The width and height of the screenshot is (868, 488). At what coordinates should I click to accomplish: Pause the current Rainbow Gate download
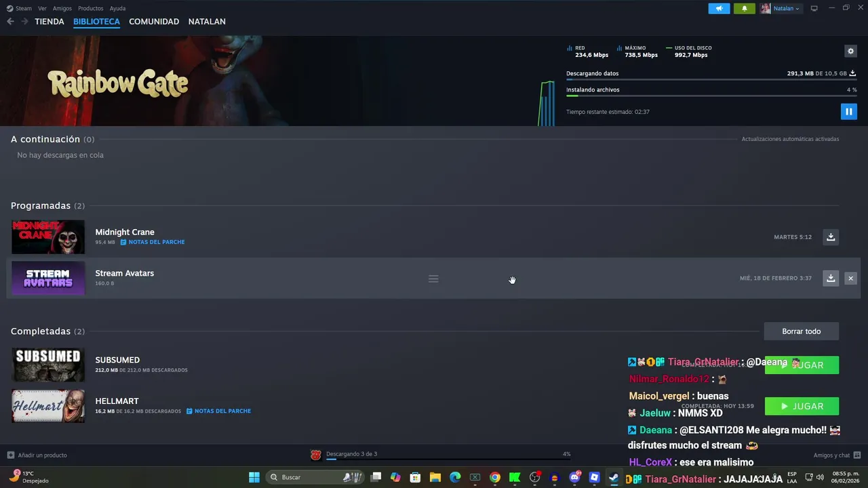849,111
